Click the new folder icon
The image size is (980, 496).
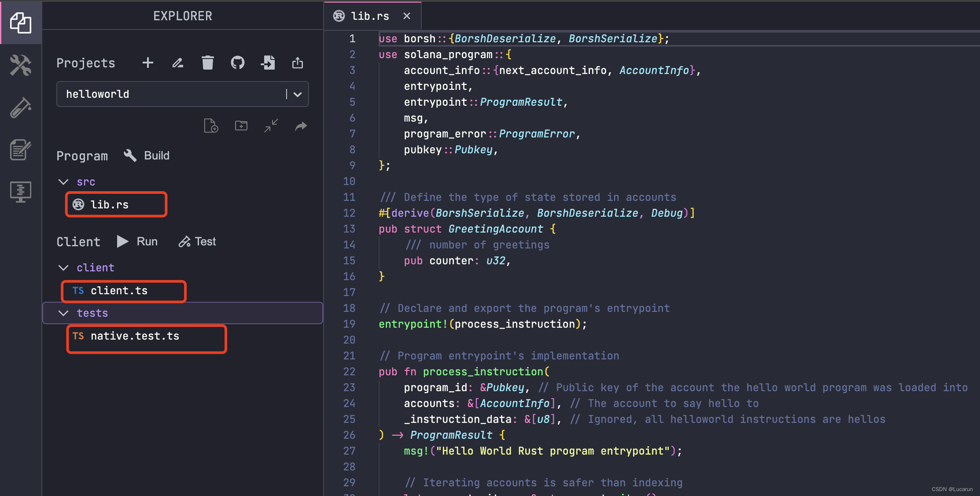(241, 126)
